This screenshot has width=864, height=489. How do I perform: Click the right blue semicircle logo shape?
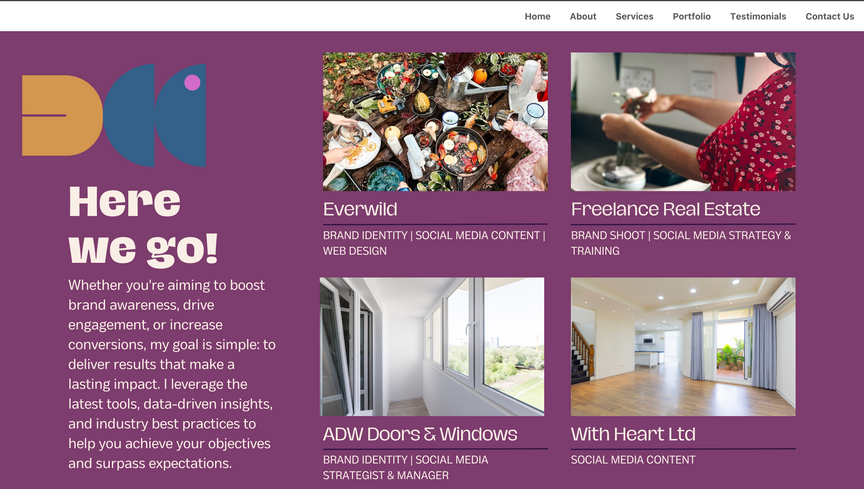pos(180,115)
